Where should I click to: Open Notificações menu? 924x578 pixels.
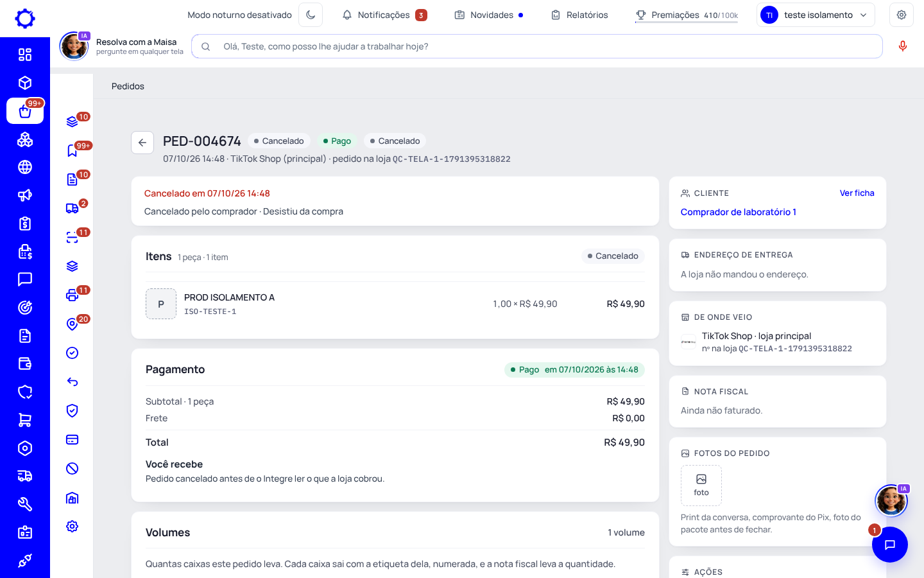tap(384, 15)
